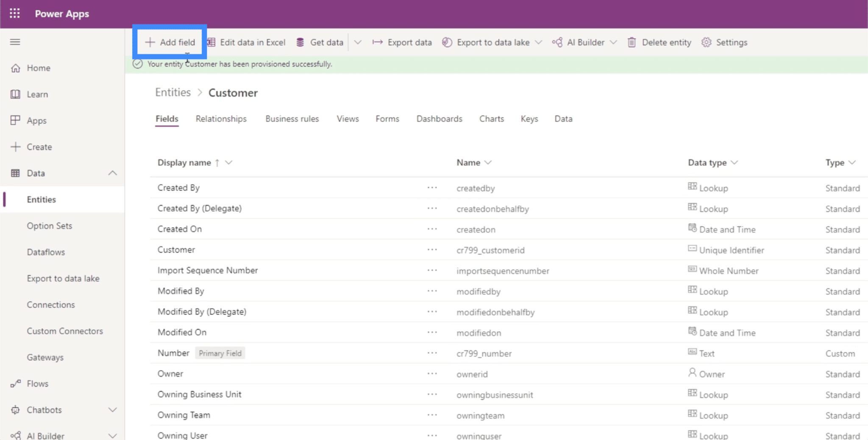Expand the AI Builder sidebar chevron
Screen dimensions: 868x440
112,435
